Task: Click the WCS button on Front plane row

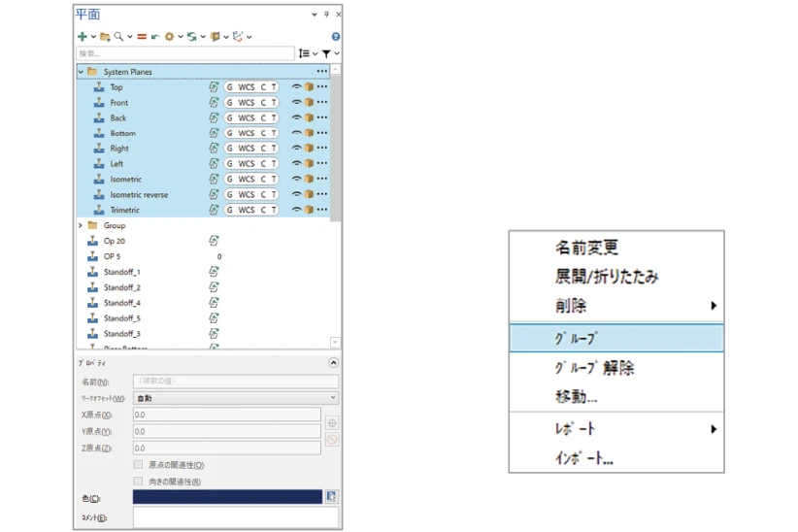Action: click(247, 103)
